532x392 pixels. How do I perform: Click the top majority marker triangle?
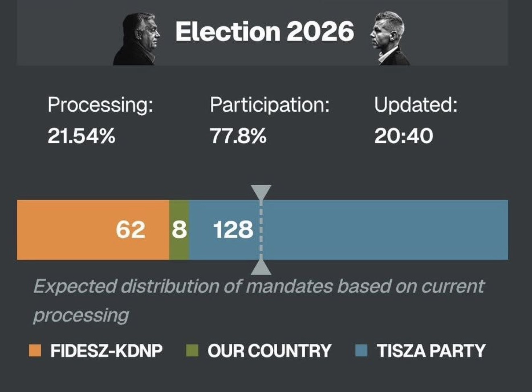pos(261,192)
